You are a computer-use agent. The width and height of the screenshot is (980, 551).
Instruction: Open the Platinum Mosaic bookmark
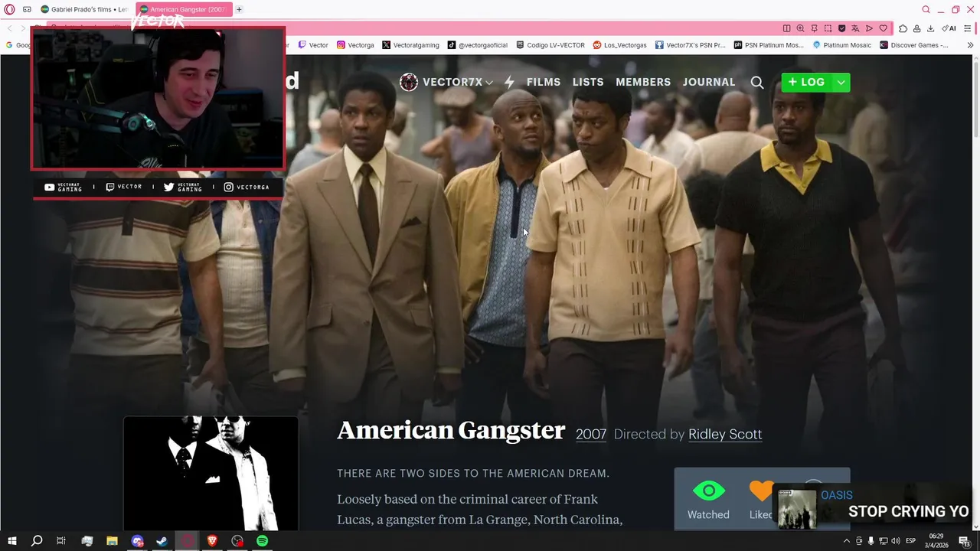(841, 45)
